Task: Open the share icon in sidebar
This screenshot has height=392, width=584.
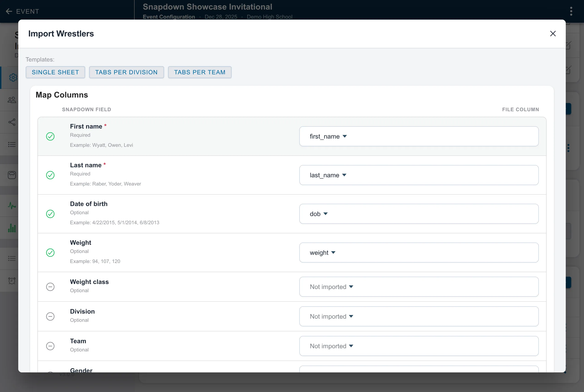Action: [12, 122]
